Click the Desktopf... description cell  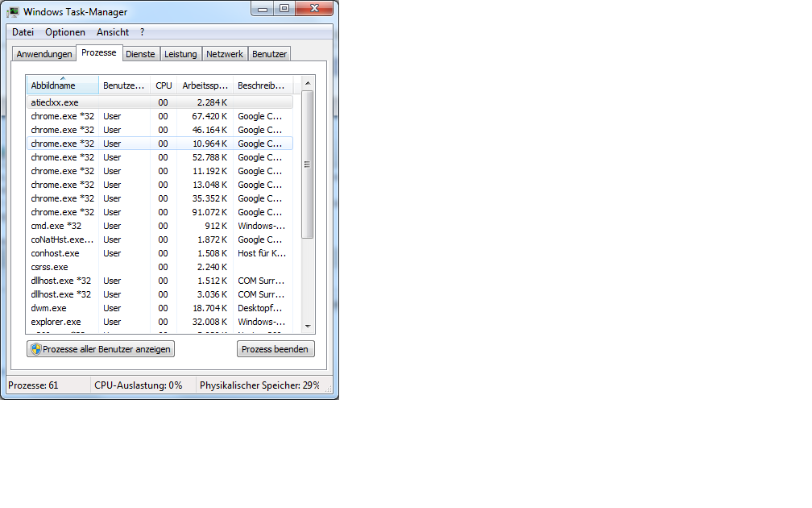260,308
